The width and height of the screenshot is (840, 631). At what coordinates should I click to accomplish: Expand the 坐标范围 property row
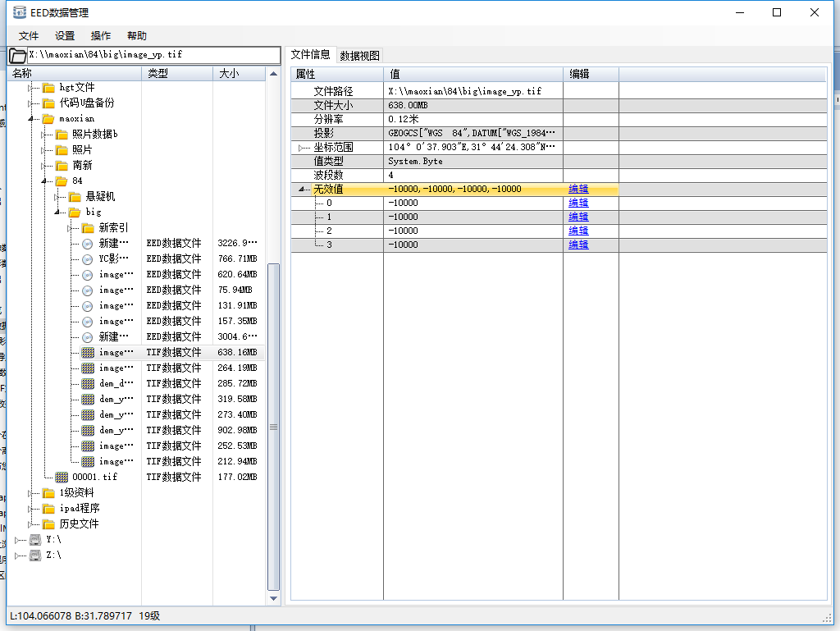click(302, 148)
